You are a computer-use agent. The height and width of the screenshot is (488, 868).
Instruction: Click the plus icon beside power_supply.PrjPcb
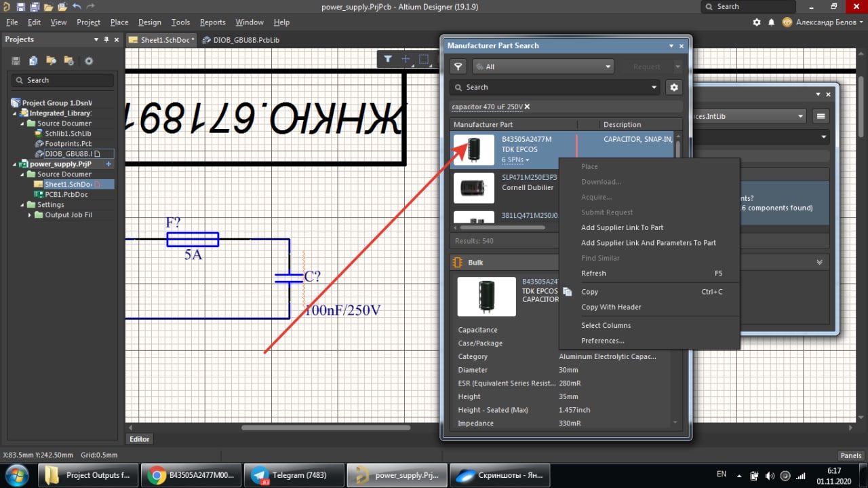pyautogui.click(x=108, y=164)
